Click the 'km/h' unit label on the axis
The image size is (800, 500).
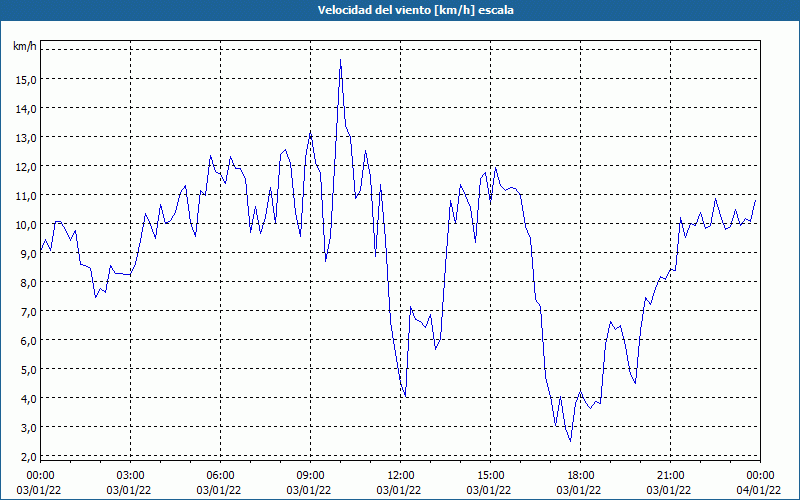click(x=24, y=46)
